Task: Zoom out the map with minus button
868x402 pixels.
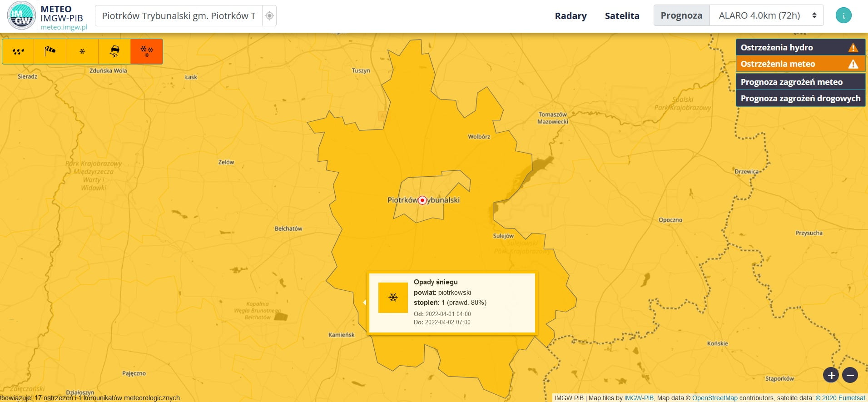Action: click(x=850, y=375)
